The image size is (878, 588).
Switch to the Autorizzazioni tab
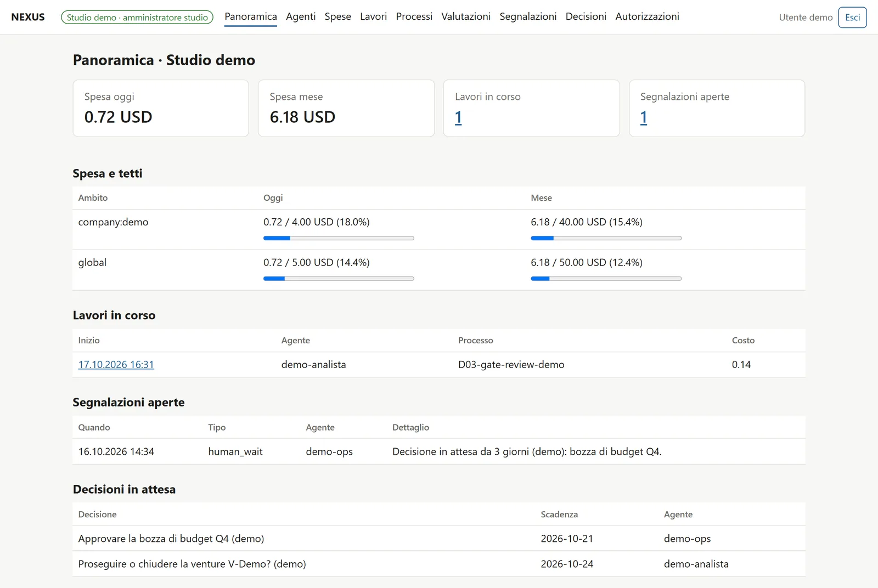click(x=647, y=16)
